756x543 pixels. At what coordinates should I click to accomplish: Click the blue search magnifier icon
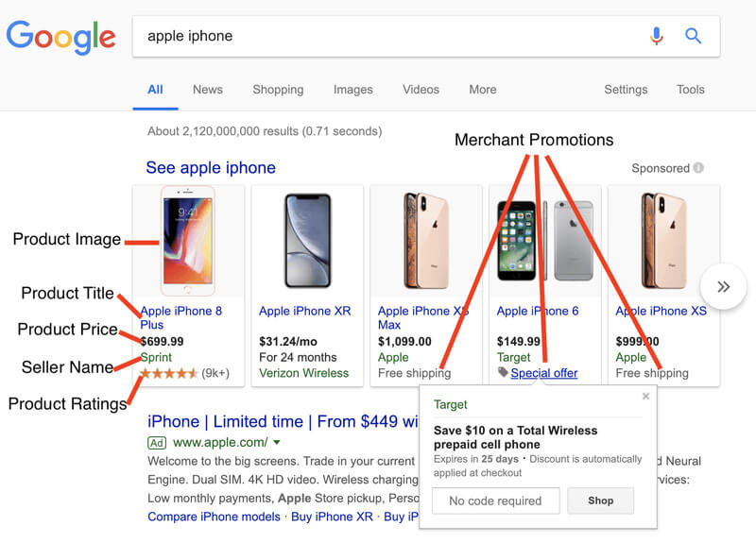coord(694,36)
